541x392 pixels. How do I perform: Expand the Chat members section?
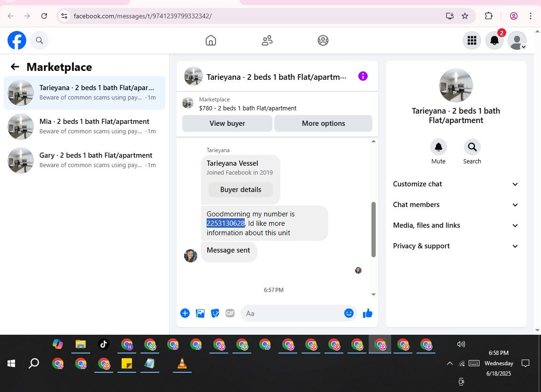pos(456,205)
